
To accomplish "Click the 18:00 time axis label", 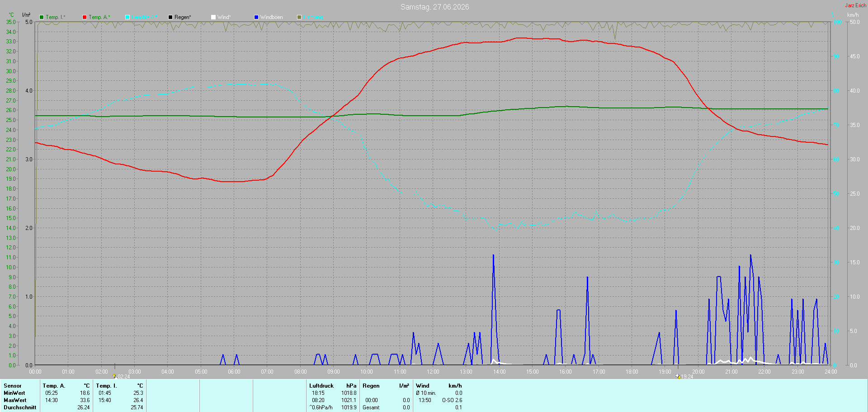I will [x=632, y=372].
